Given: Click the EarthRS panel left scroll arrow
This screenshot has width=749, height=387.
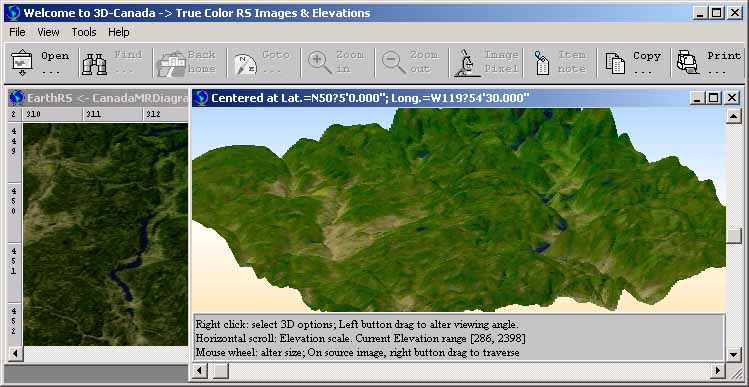Looking at the screenshot, I should pos(15,354).
